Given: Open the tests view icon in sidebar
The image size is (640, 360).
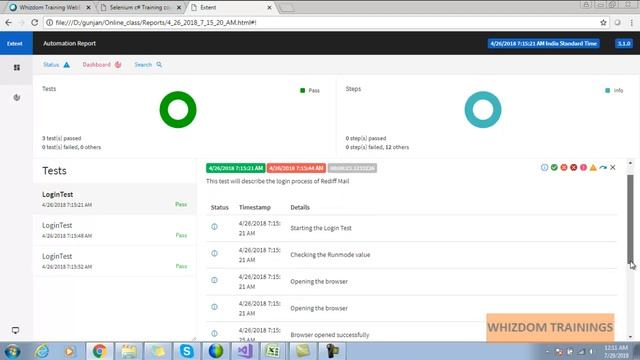Looking at the screenshot, I should click(17, 68).
